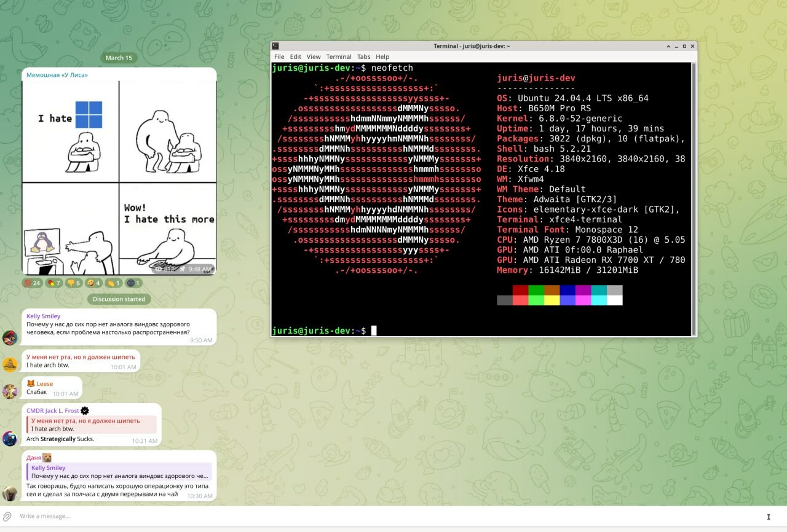Viewport: 787px width, 532px height.
Task: Open Leese's avatar picture
Action: click(10, 391)
